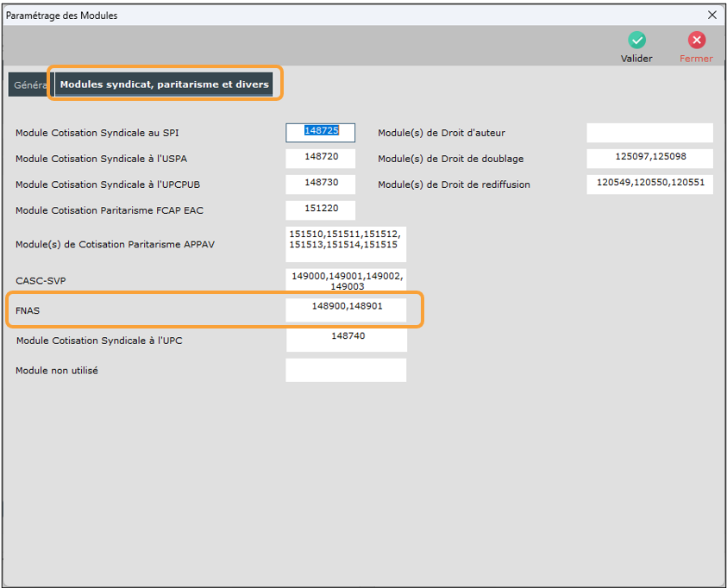Click the Fermer text label
Screen dimensions: 727x588
coord(697,59)
